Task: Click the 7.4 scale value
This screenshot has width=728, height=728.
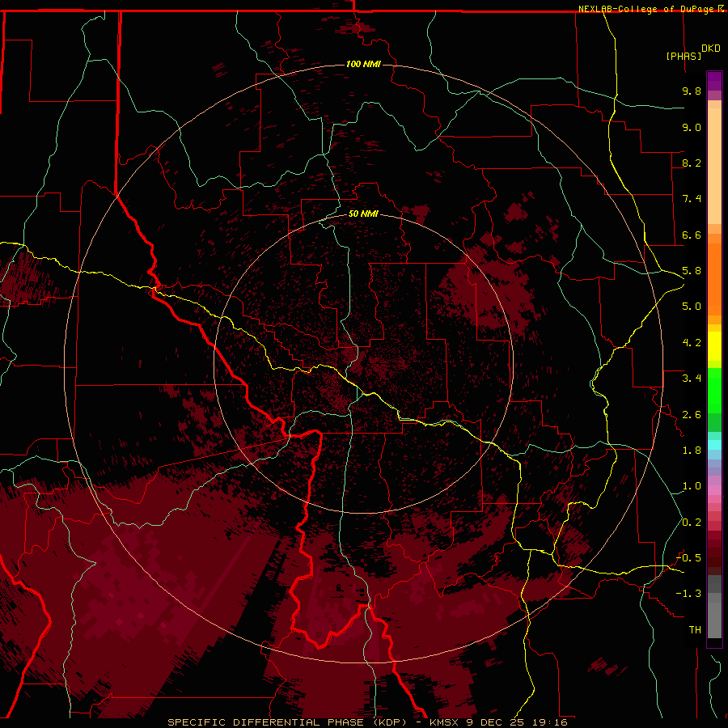Action: coord(692,199)
